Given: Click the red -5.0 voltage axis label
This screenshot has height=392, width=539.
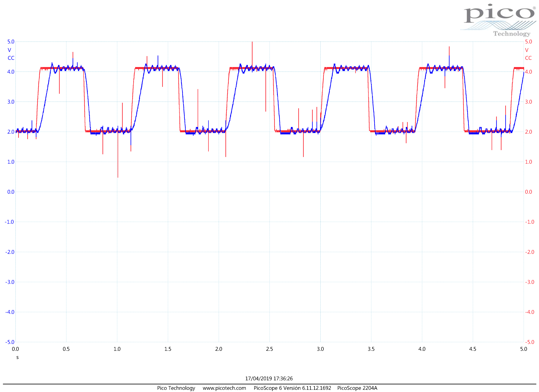Looking at the screenshot, I should [x=530, y=342].
